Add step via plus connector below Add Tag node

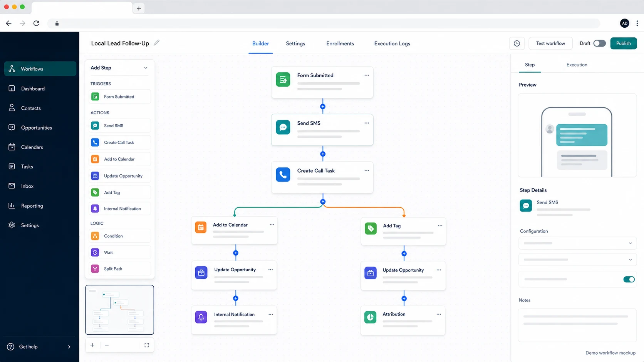coord(404,254)
